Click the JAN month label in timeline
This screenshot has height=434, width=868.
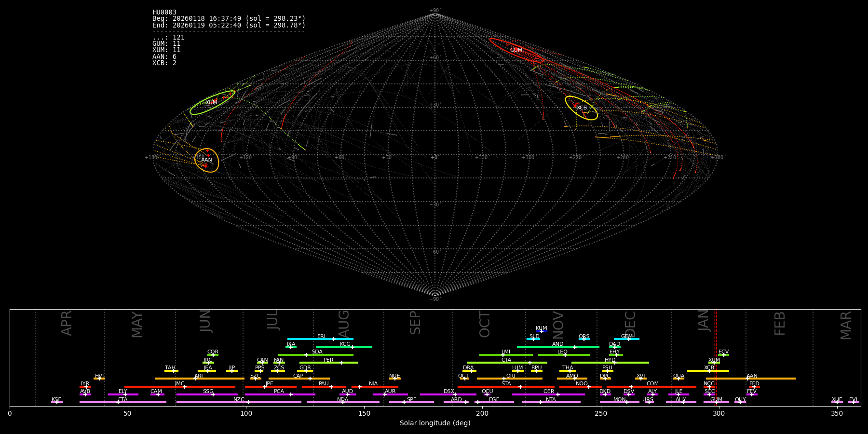pos(704,320)
